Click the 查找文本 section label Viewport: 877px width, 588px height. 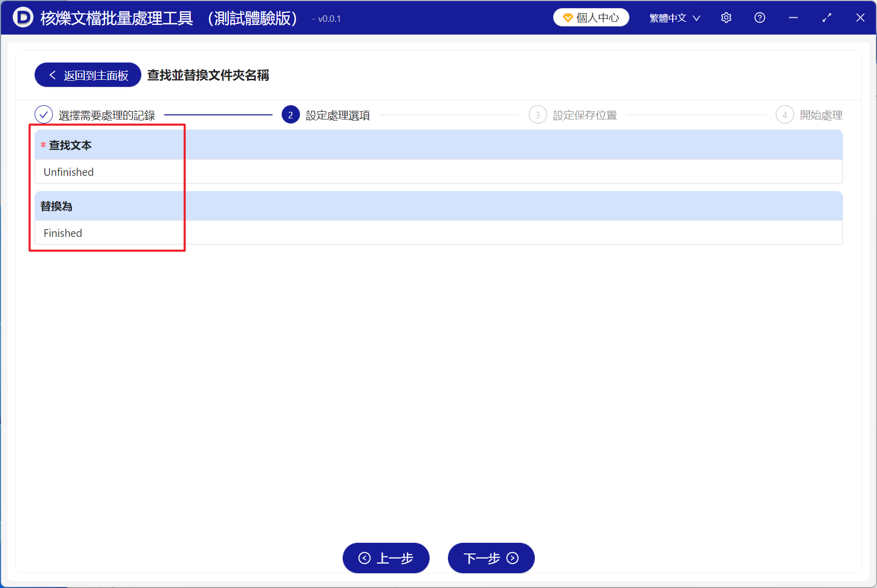tap(70, 145)
